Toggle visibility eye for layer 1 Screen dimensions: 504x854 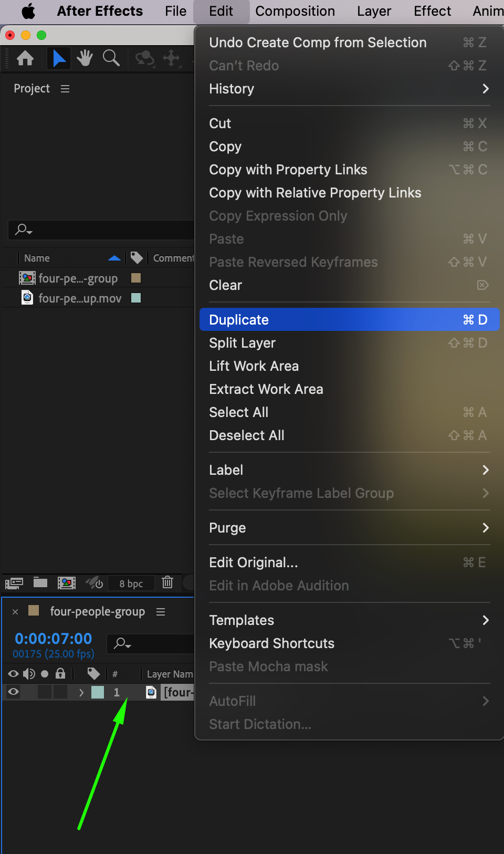14,692
